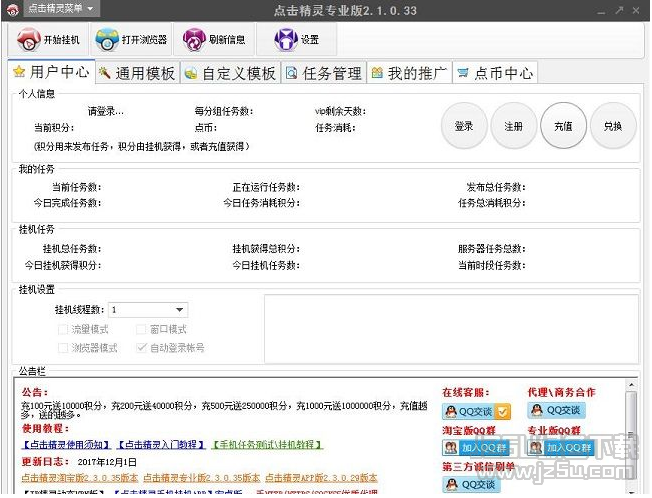
Task: Go to the 任务管理 tab
Action: pyautogui.click(x=324, y=73)
